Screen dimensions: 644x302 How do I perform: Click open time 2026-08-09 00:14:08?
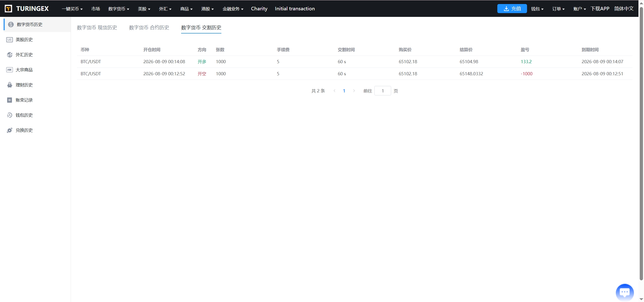coord(164,62)
